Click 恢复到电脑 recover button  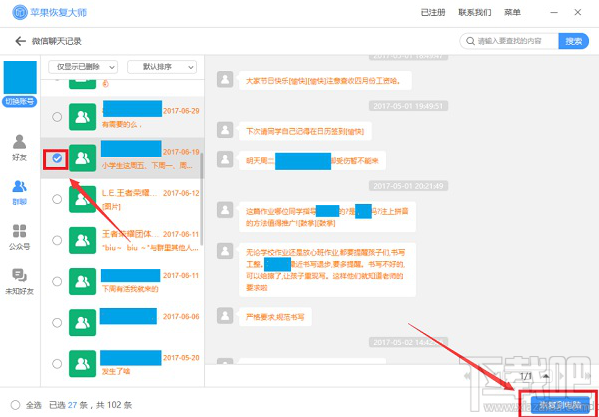click(560, 404)
